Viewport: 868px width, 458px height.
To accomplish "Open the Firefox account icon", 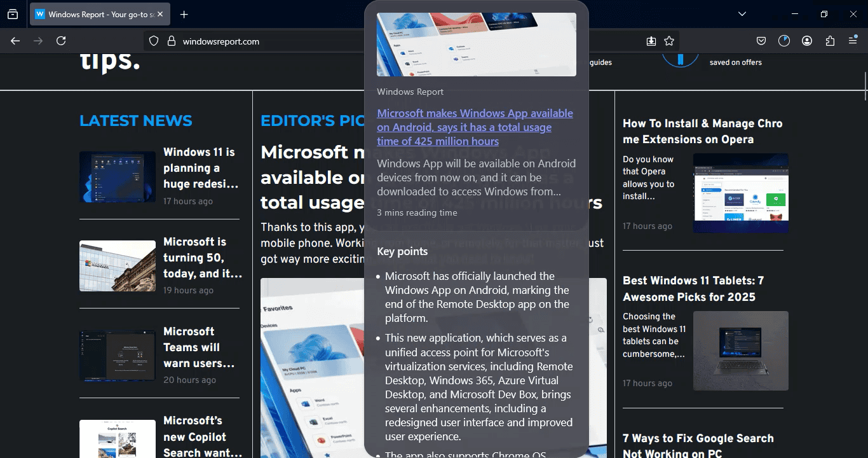I will pos(807,41).
